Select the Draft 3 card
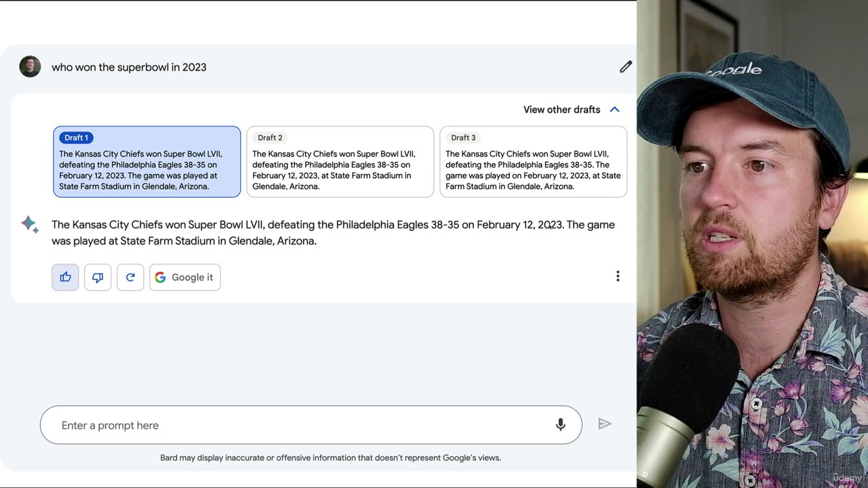 pyautogui.click(x=534, y=161)
